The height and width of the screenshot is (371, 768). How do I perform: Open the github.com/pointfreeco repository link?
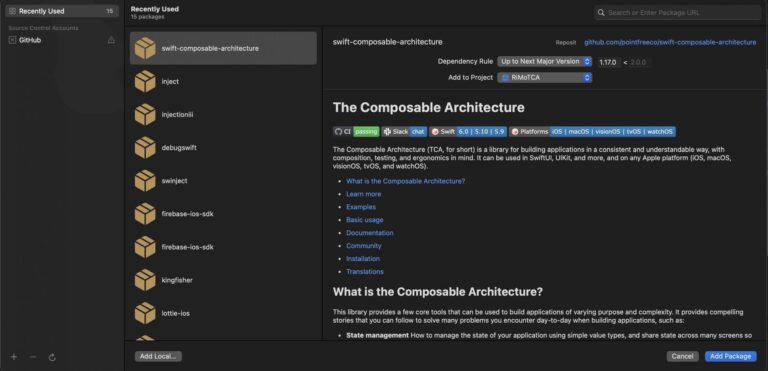point(670,42)
